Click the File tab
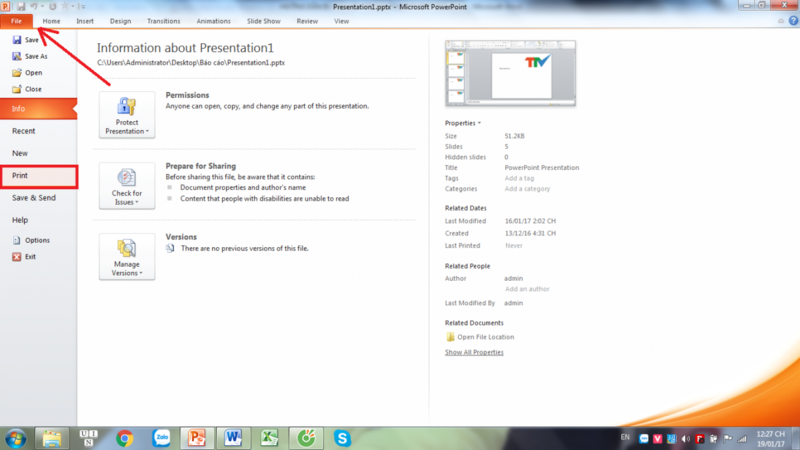Viewport: 800px width, 450px height. click(x=16, y=21)
